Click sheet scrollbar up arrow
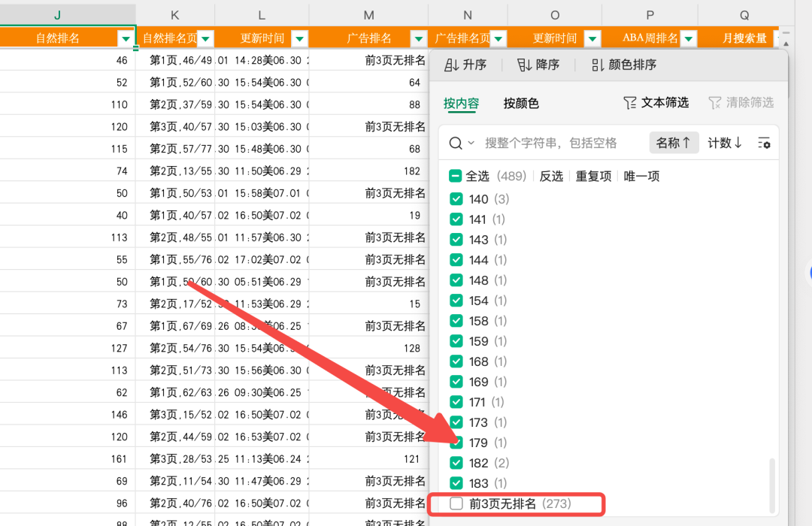Image resolution: width=812 pixels, height=526 pixels. 786,44
